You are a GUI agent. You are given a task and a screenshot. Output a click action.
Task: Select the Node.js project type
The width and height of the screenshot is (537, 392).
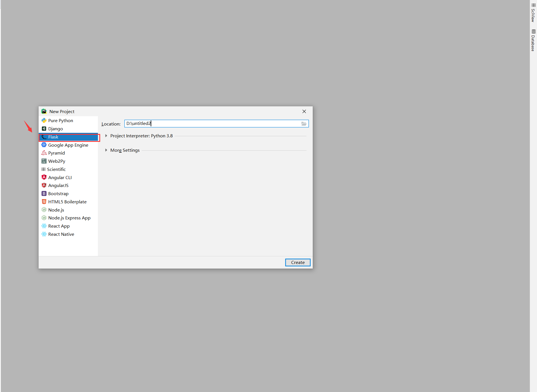[68, 210]
